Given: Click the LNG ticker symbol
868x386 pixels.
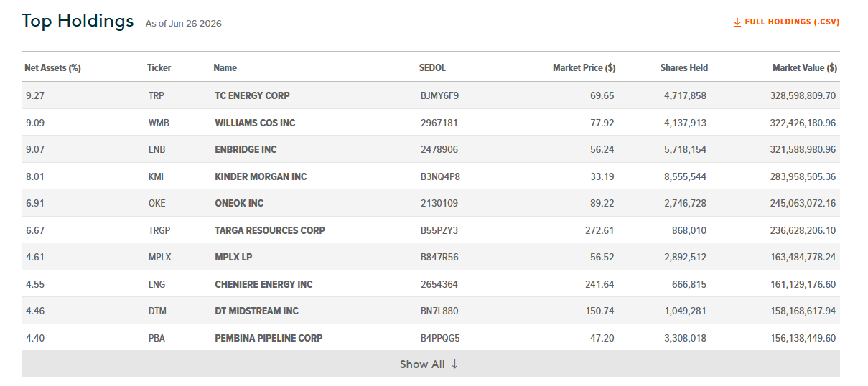Looking at the screenshot, I should click(x=157, y=284).
